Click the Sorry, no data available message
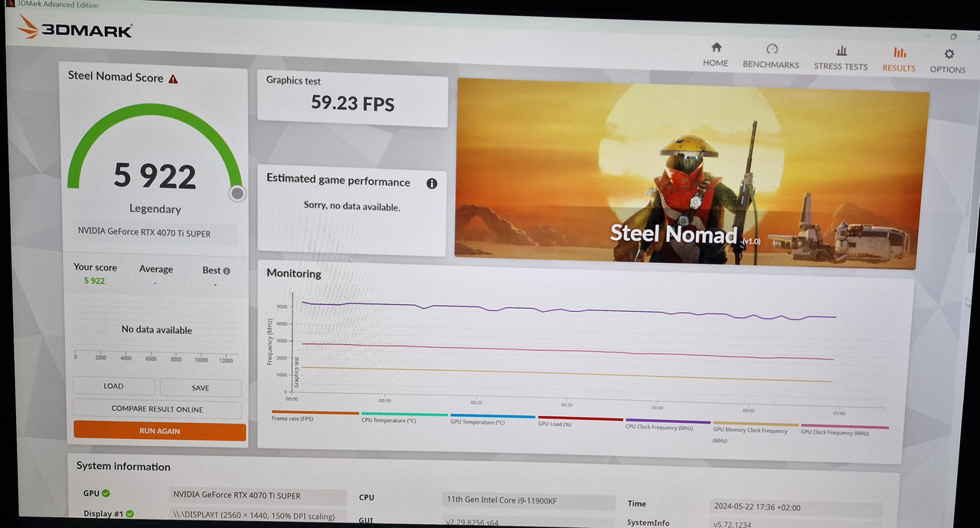The image size is (980, 528). tap(352, 207)
